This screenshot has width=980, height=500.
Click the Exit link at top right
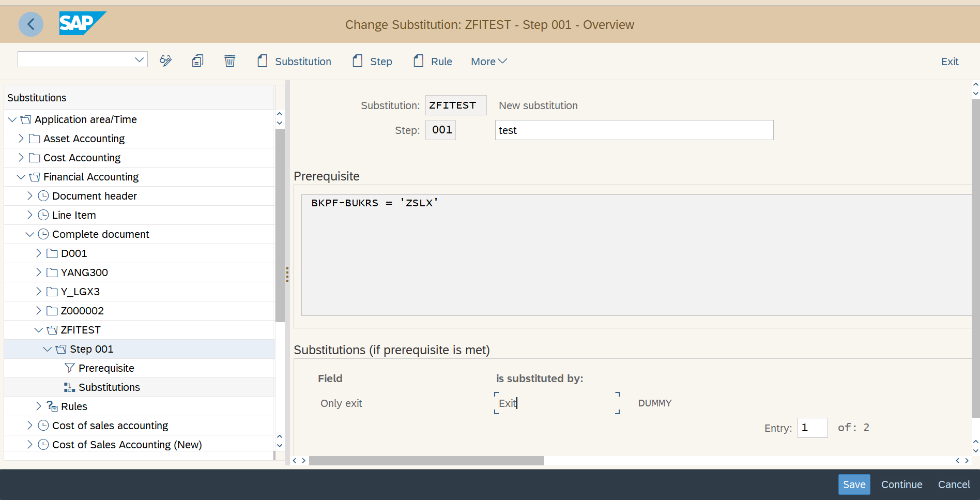point(950,61)
